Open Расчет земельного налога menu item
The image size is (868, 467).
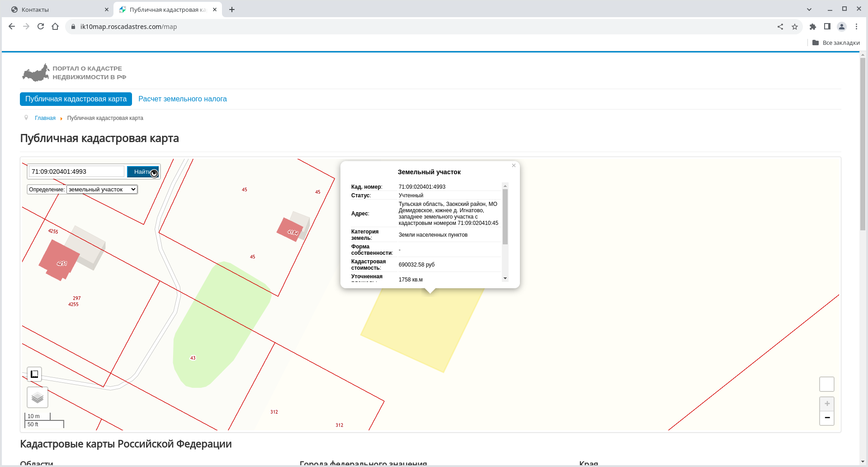point(182,99)
